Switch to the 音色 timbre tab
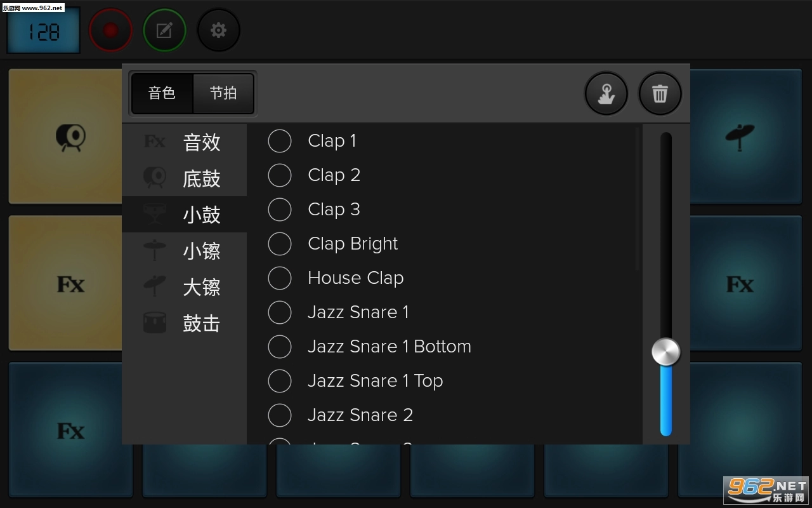 click(161, 93)
